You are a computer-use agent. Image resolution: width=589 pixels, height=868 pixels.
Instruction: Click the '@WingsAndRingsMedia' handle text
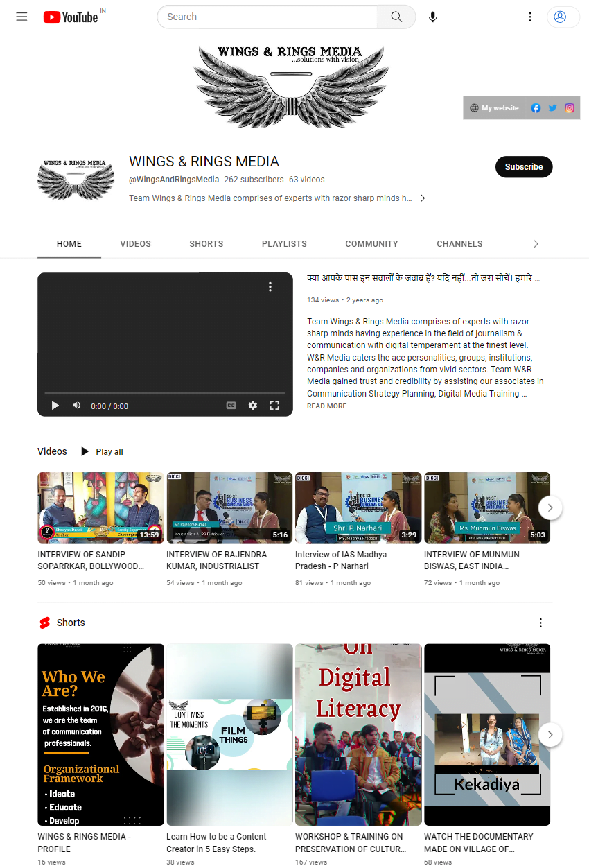pyautogui.click(x=174, y=180)
